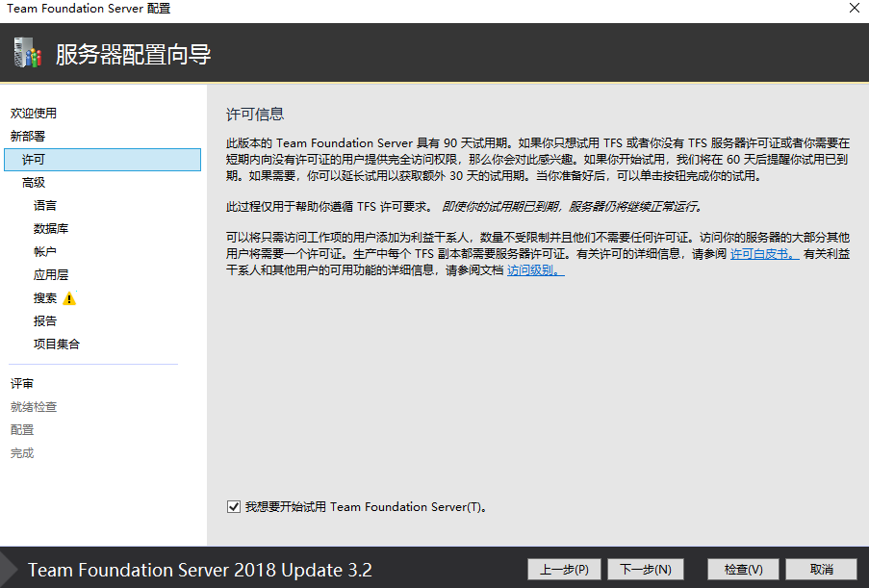869x588 pixels.
Task: Click the 取消 button
Action: (821, 569)
